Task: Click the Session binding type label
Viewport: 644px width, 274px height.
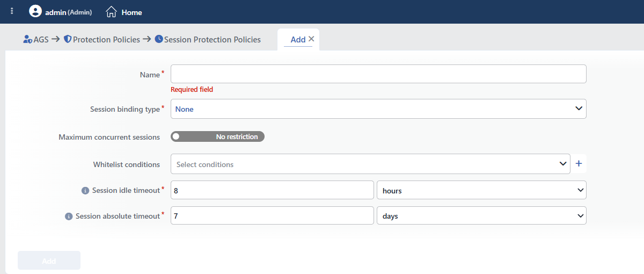Action: pyautogui.click(x=125, y=109)
